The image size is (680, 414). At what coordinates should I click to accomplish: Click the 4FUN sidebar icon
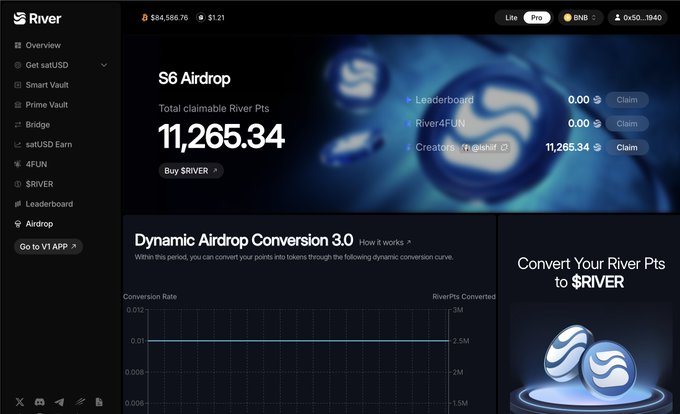pos(18,164)
